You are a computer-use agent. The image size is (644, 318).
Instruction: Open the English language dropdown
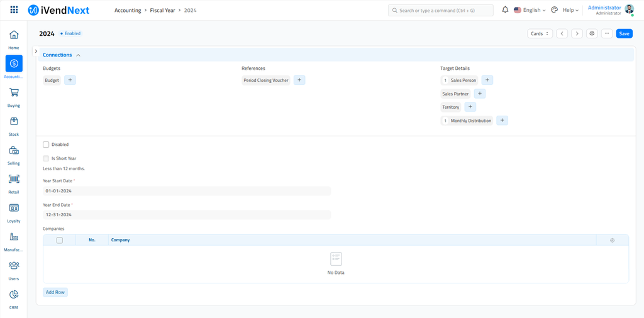click(x=530, y=10)
